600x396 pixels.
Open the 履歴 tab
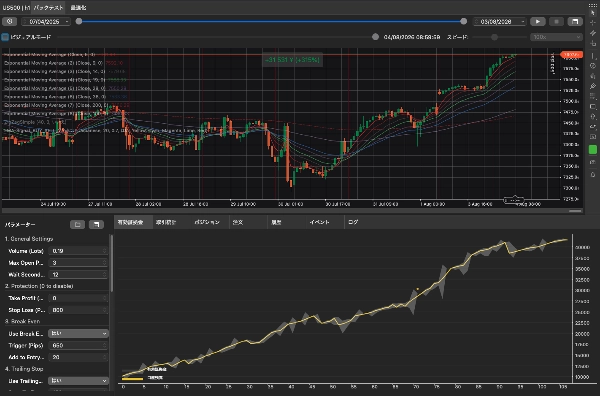coord(276,222)
